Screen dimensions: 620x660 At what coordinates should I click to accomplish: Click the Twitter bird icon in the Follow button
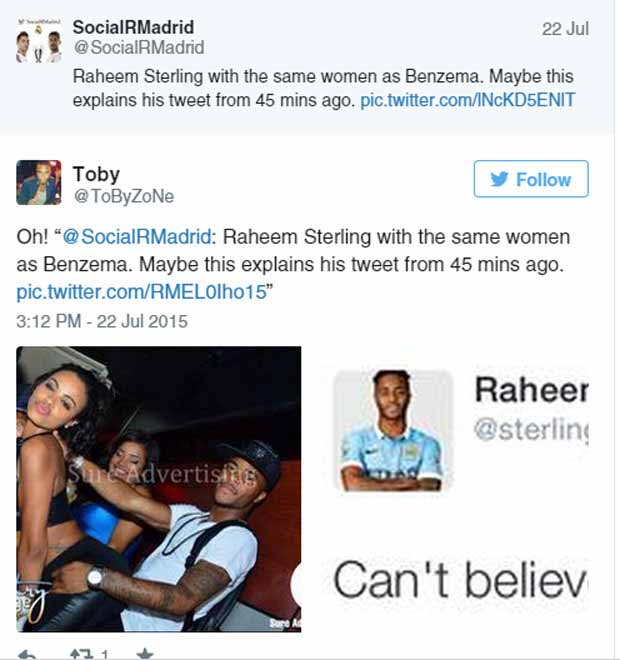(x=499, y=179)
